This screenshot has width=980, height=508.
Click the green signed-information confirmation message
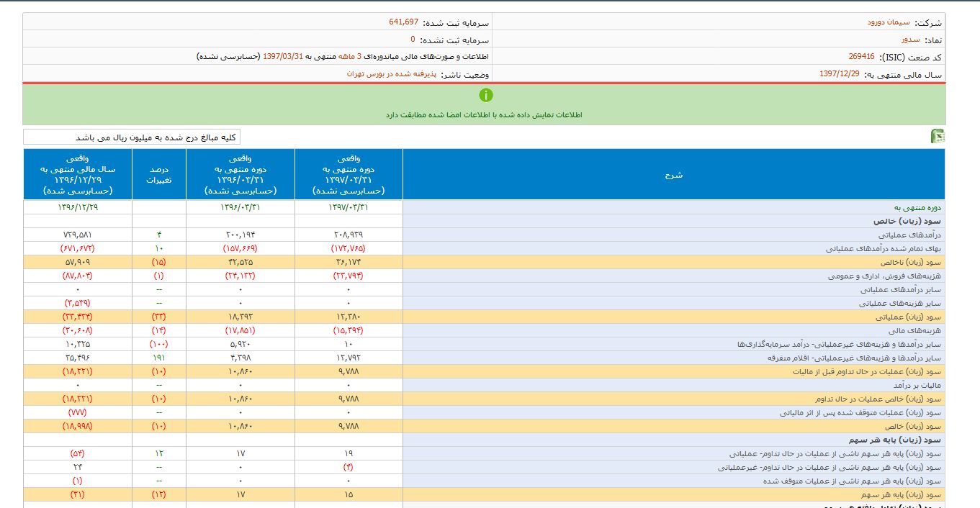coord(484,114)
